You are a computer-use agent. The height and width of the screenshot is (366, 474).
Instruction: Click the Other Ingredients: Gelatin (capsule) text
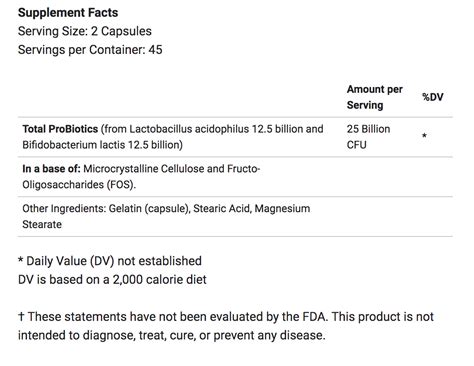point(106,209)
